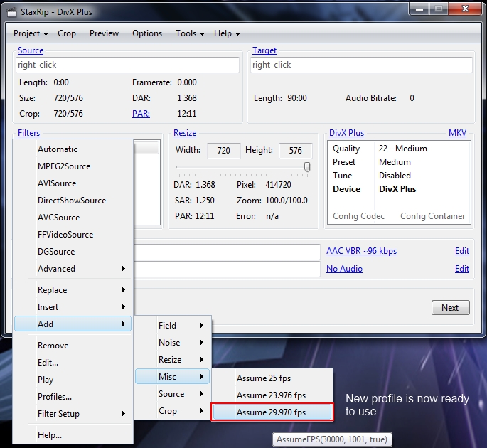Expand the Filter Setup submenu
Screen dimensions: 487x448
[x=73, y=414]
